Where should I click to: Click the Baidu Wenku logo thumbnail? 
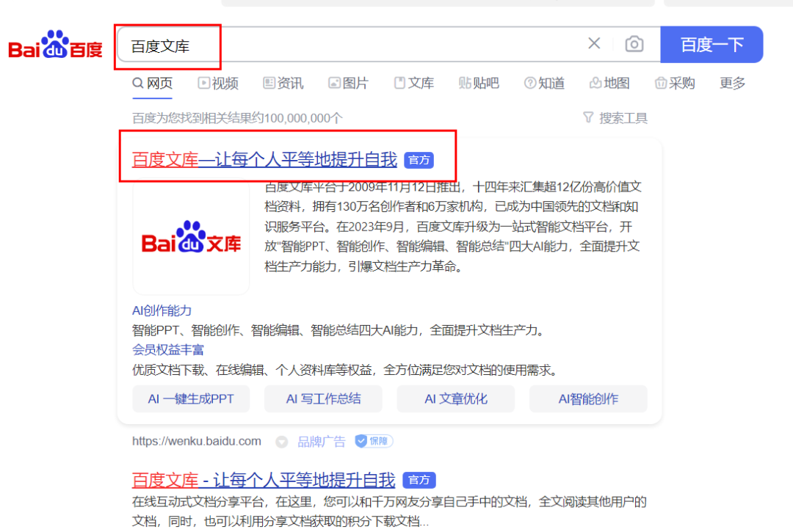click(191, 239)
